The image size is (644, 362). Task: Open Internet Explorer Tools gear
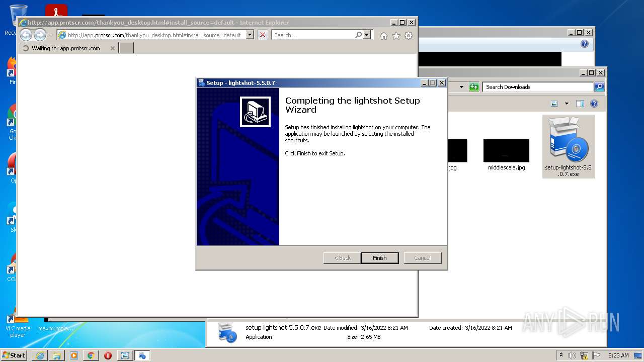click(409, 36)
